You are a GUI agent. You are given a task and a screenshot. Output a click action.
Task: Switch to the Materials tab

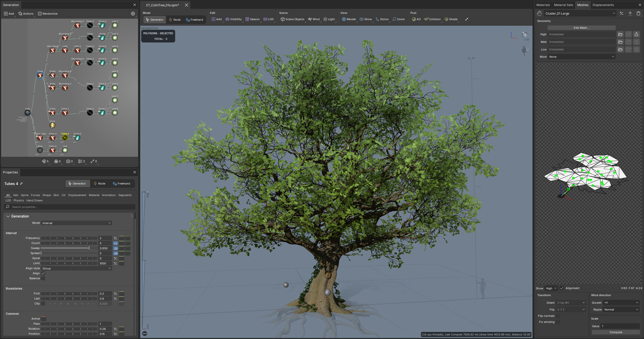click(x=543, y=5)
